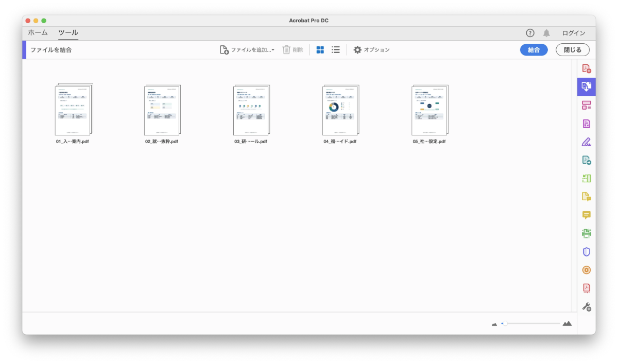Select the 05_社…設定.pdf thumbnail
The image size is (618, 364).
click(430, 110)
